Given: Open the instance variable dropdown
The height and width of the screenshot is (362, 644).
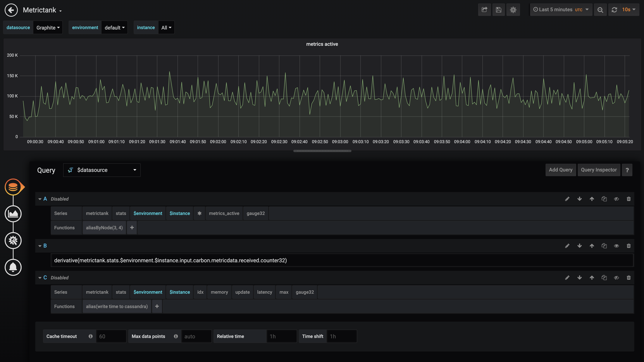Looking at the screenshot, I should tap(166, 27).
